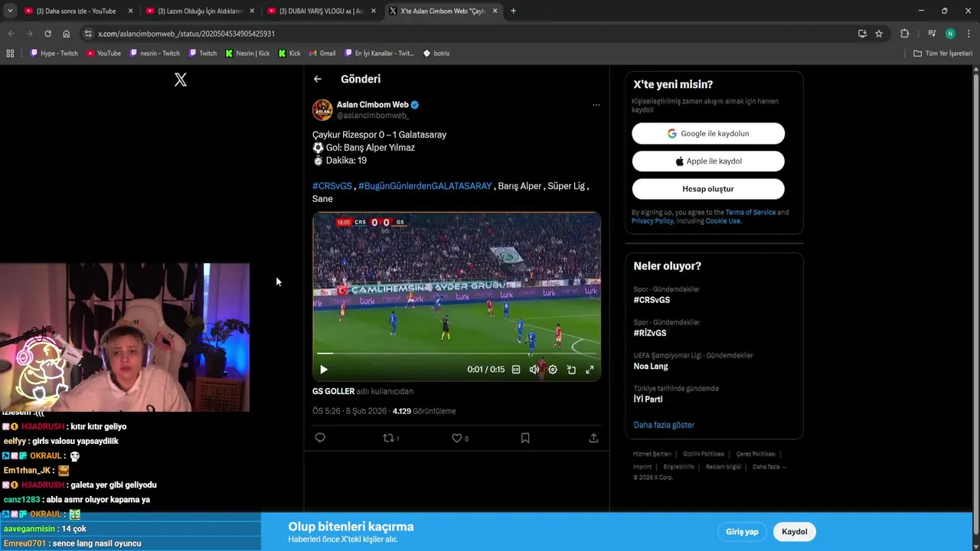Play the Rizespor Galatasaray goal video

coord(323,370)
